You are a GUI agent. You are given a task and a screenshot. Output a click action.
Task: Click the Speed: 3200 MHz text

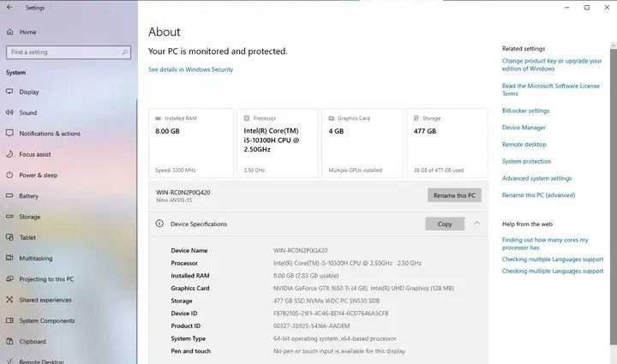point(176,170)
